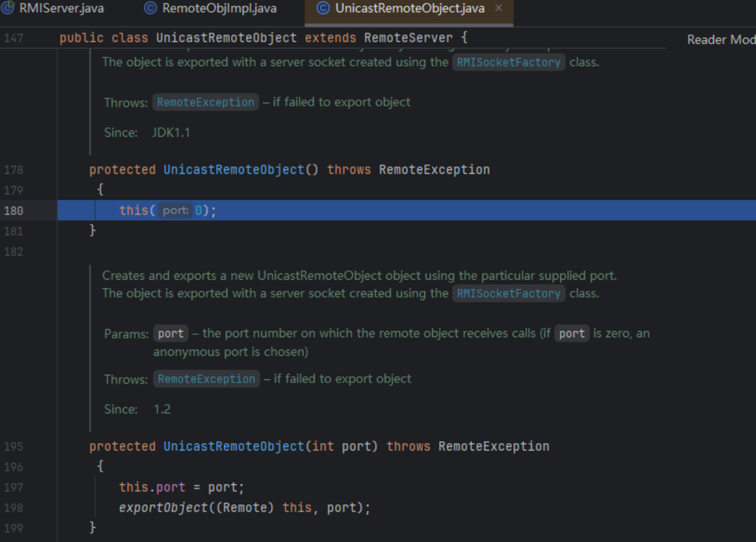
Task: Click line number 178 in the gutter
Action: (14, 170)
